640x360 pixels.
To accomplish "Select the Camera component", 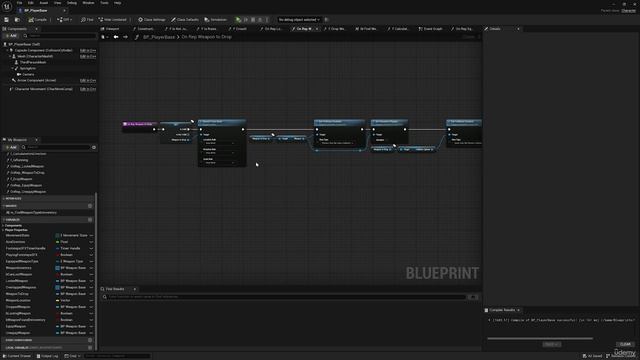I will tap(28, 75).
